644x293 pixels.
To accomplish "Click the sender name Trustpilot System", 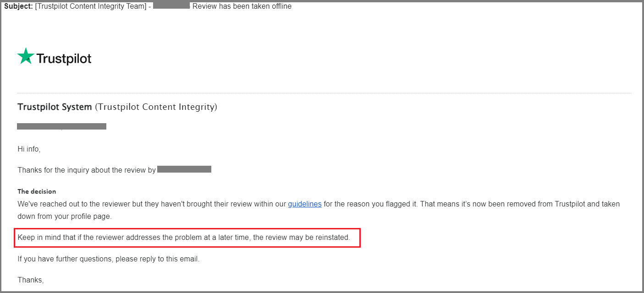I will click(x=55, y=107).
